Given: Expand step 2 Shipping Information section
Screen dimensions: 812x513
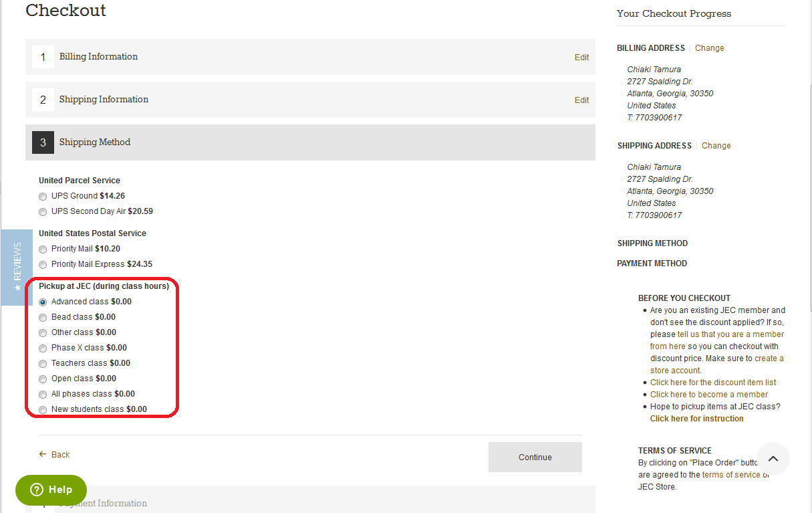Looking at the screenshot, I should pos(104,100).
